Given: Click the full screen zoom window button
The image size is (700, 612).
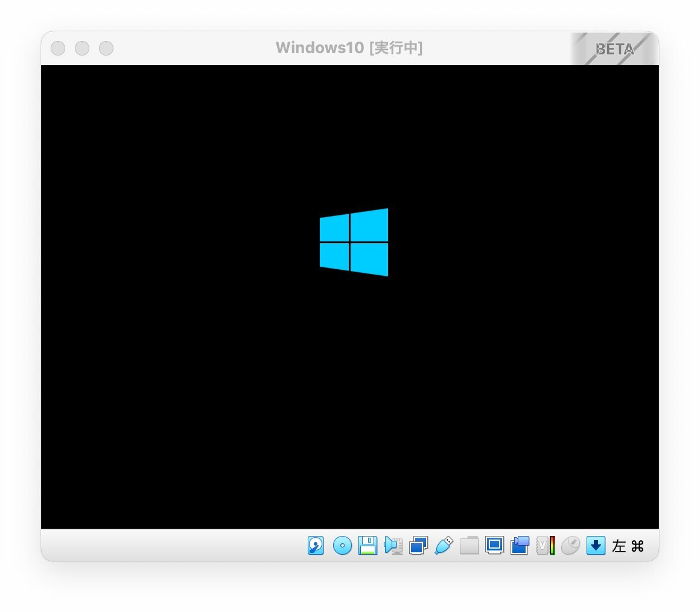Looking at the screenshot, I should click(106, 48).
